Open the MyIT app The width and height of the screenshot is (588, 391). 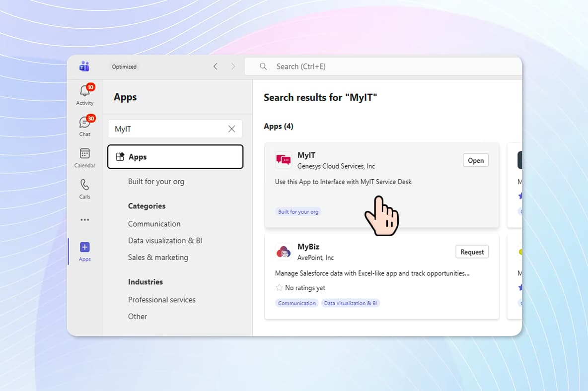[x=475, y=160]
